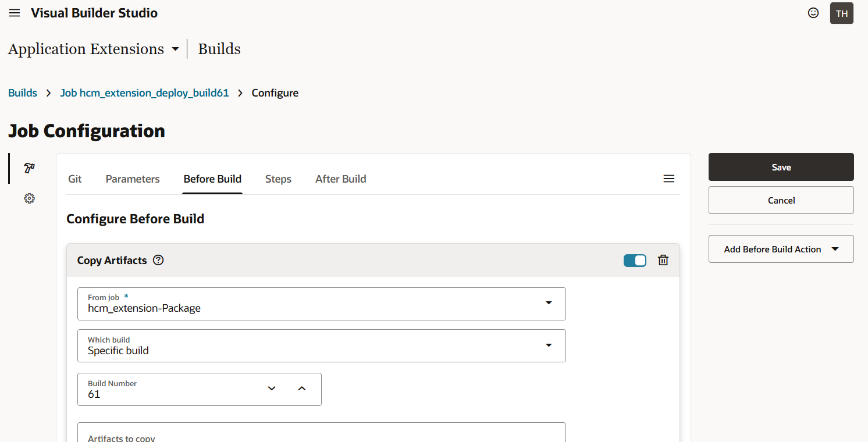868x442 pixels.
Task: Select the hammer build settings icon
Action: pos(29,168)
